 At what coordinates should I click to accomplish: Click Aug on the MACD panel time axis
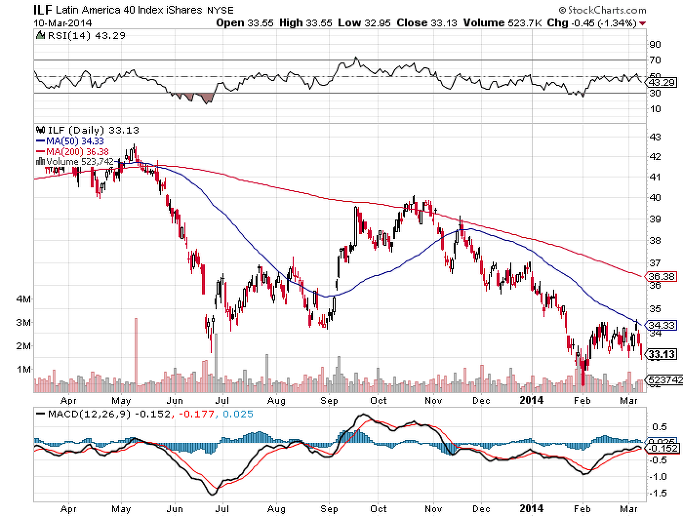pyautogui.click(x=276, y=508)
